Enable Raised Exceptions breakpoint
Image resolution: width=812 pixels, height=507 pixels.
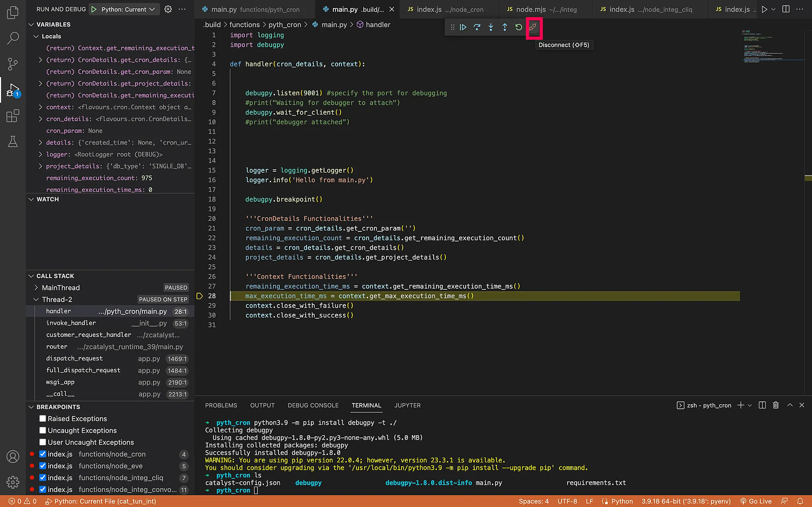(x=42, y=419)
